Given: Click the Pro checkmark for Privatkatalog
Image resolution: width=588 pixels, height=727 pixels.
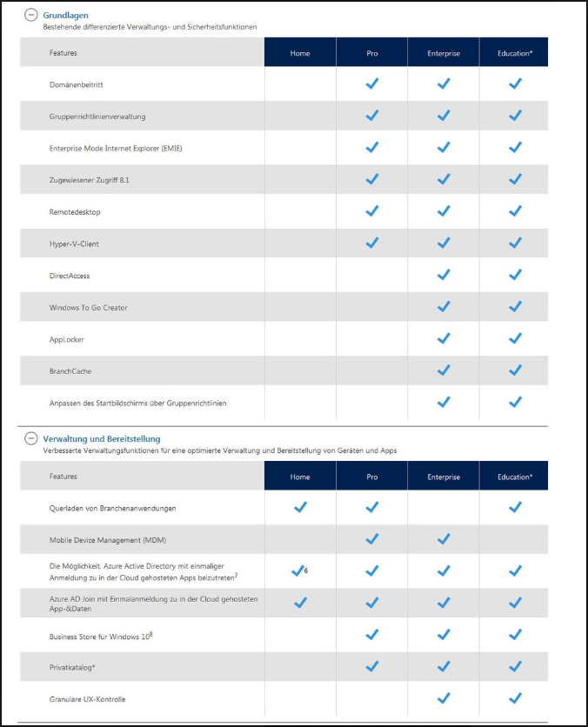Looking at the screenshot, I should click(x=371, y=667).
